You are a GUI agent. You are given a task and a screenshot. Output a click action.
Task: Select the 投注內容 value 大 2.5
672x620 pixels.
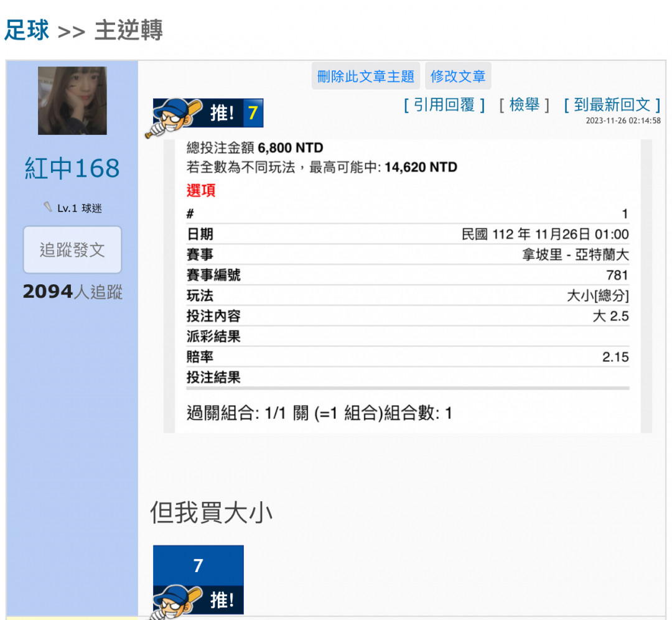(x=611, y=316)
